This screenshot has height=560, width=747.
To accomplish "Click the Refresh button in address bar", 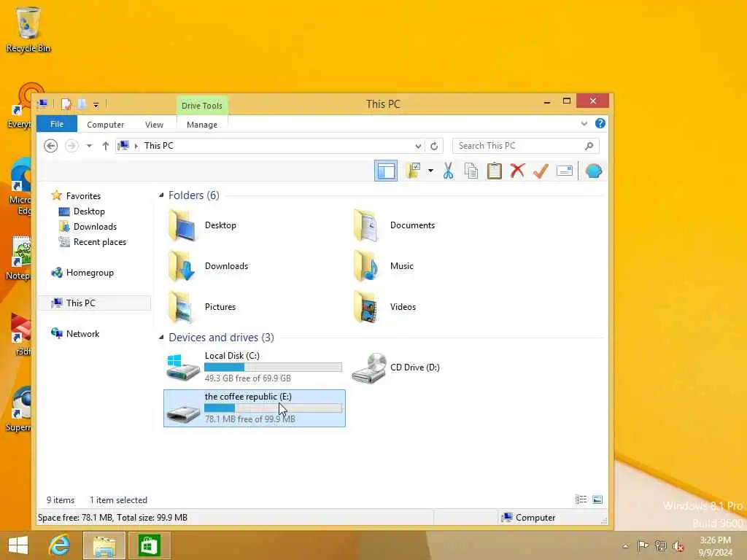I will [x=434, y=146].
